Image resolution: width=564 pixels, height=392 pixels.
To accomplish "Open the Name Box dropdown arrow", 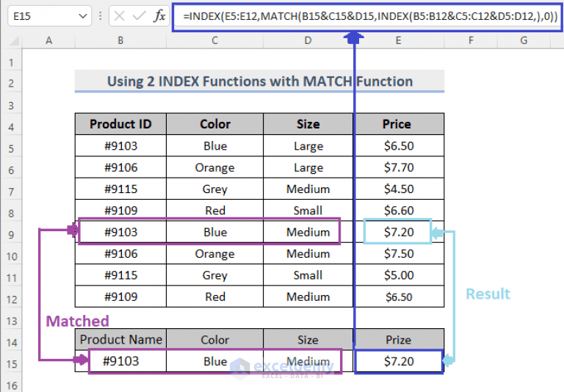I will click(x=83, y=16).
